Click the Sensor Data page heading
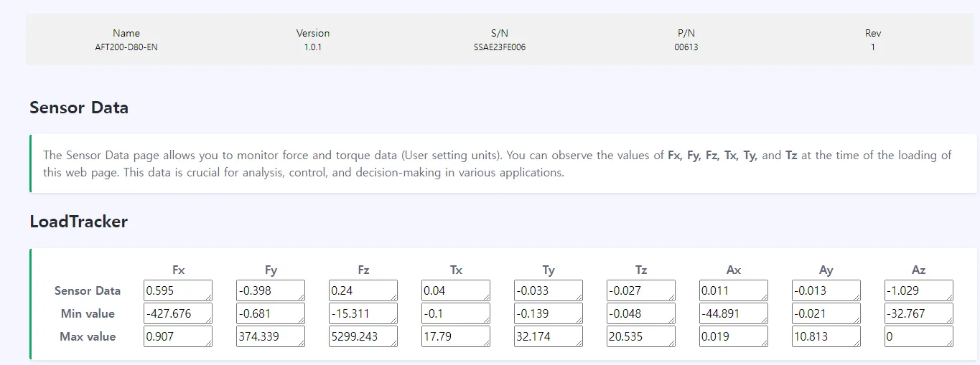980x365 pixels. (79, 108)
